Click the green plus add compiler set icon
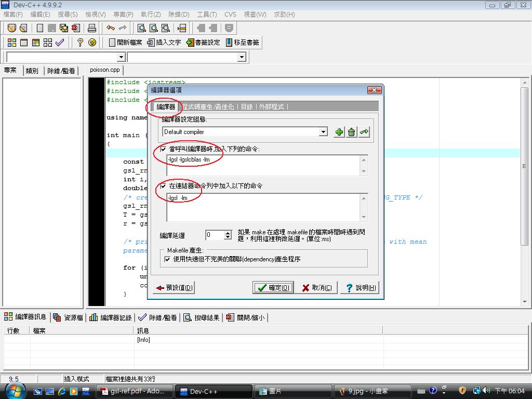Viewport: 532px width, 399px height. [339, 132]
